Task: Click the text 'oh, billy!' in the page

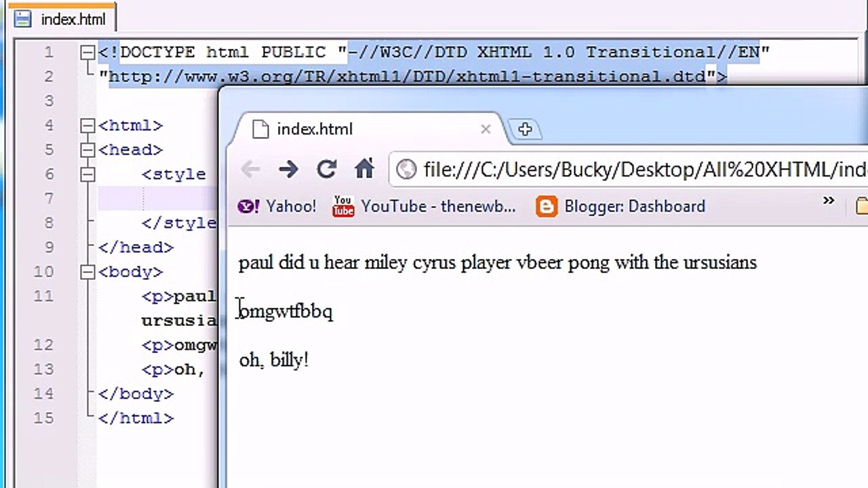Action: tap(274, 361)
